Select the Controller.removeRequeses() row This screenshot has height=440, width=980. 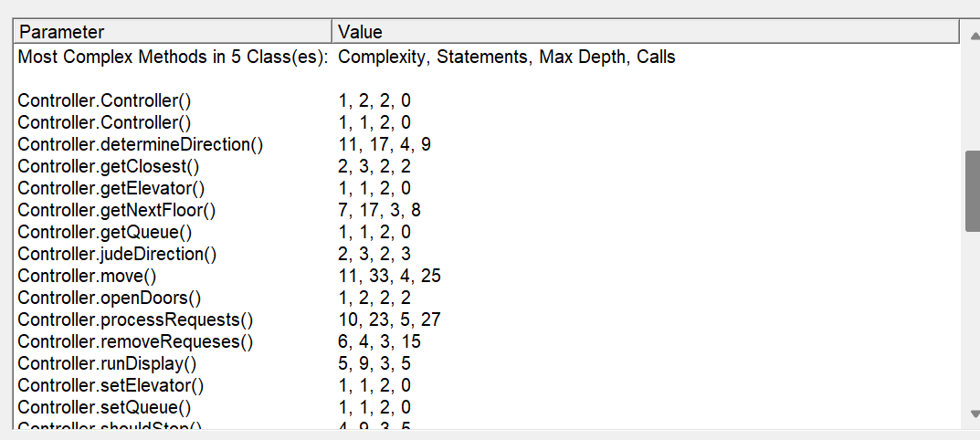pyautogui.click(x=487, y=341)
